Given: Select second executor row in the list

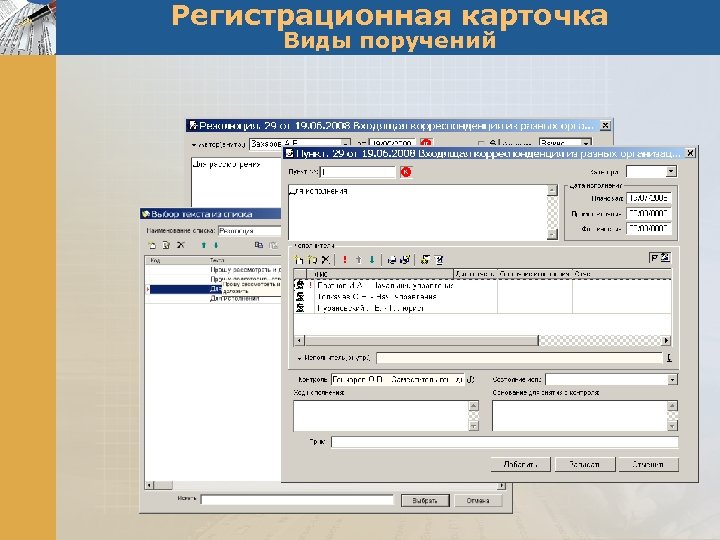Looking at the screenshot, I should click(482, 297).
